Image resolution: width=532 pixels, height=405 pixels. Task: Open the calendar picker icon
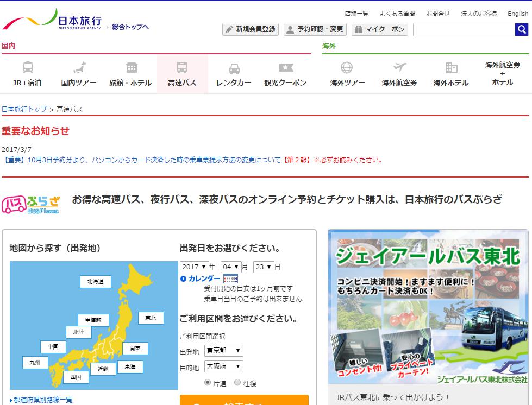(x=230, y=279)
